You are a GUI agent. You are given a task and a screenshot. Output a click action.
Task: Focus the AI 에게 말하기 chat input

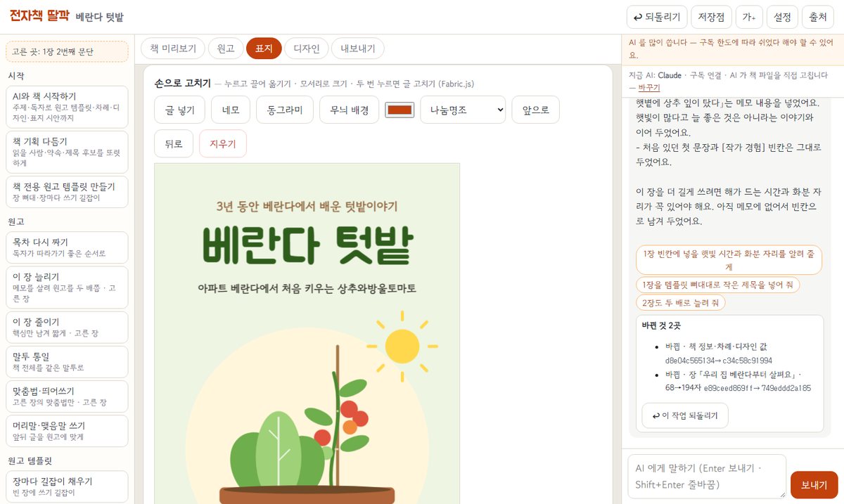(707, 477)
